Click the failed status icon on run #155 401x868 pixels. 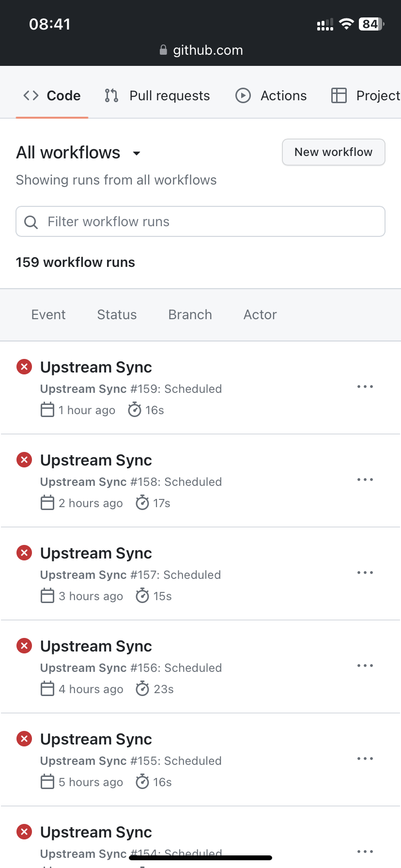click(24, 739)
